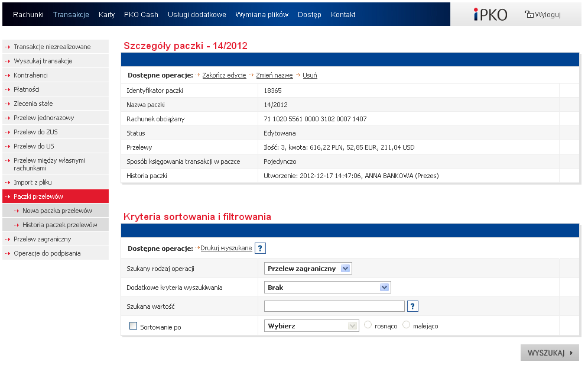This screenshot has height=368, width=588.
Task: Open the PKO Cash menu
Action: pyautogui.click(x=141, y=15)
